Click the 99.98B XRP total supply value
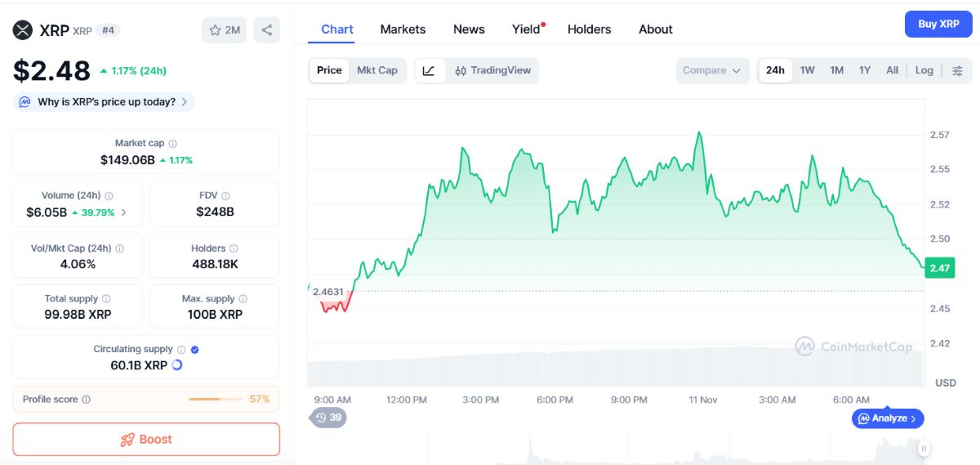The width and height of the screenshot is (980, 465). pyautogui.click(x=78, y=315)
